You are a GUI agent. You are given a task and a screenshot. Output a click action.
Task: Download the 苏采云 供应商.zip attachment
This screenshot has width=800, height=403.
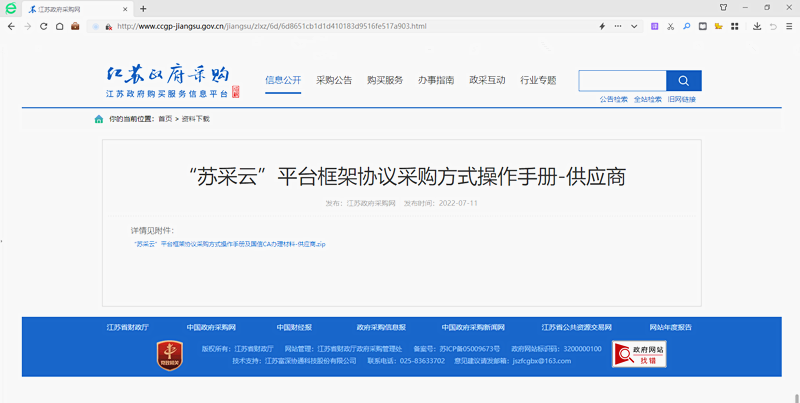click(230, 244)
